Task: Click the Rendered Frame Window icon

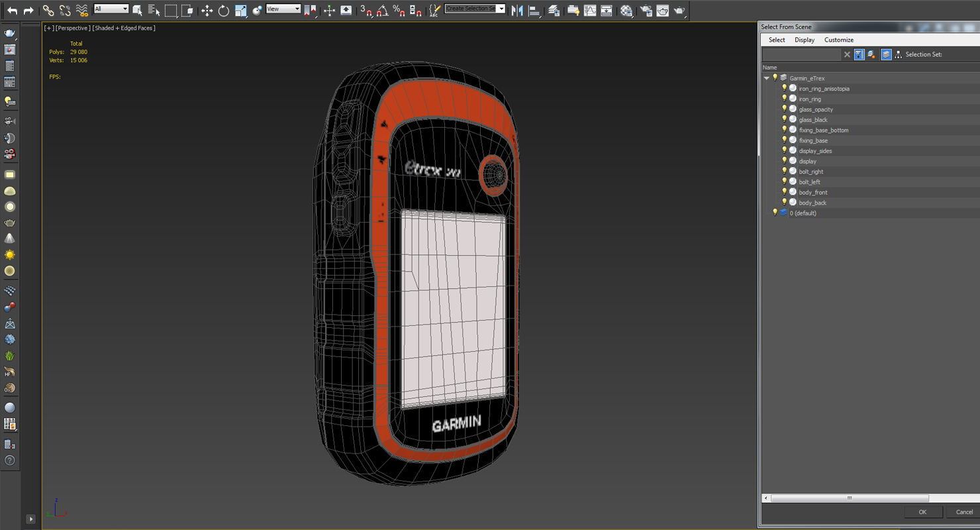Action: [x=662, y=11]
